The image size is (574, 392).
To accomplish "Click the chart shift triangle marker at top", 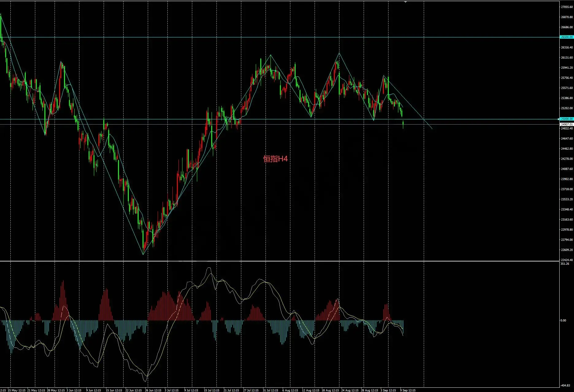I will (x=406, y=2).
